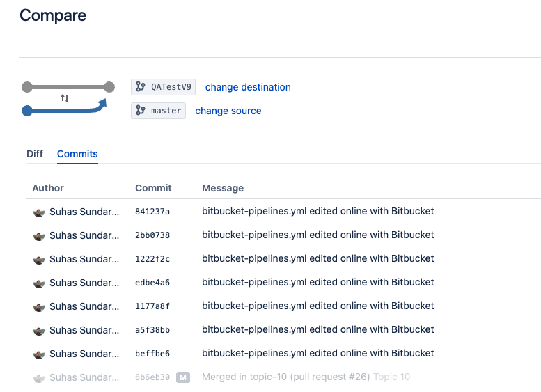Click author avatar beside commit beffbe6
The image size is (541, 392).
point(39,354)
